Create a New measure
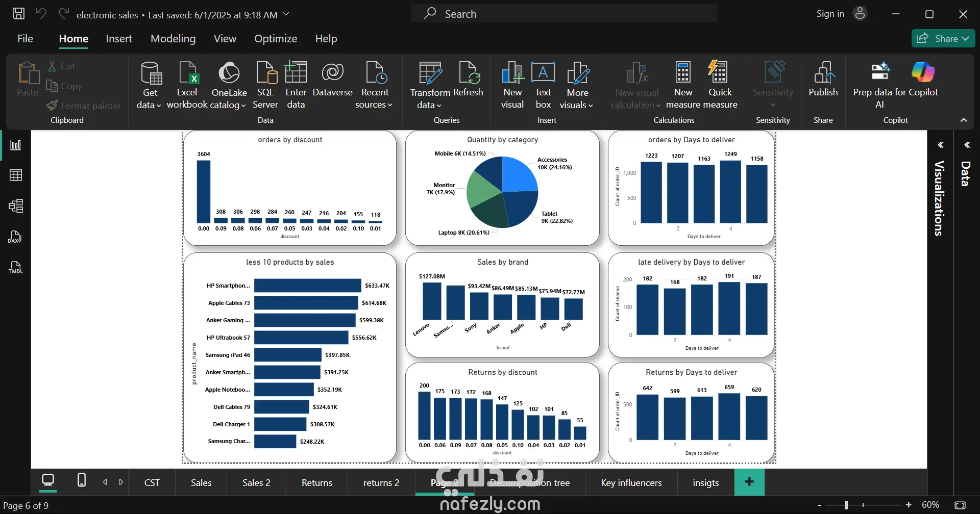 [683, 85]
